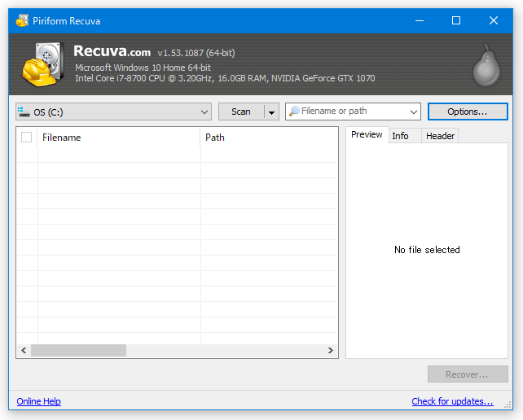Image resolution: width=523 pixels, height=420 pixels.
Task: Click the 'No file selected' preview text
Action: [427, 250]
